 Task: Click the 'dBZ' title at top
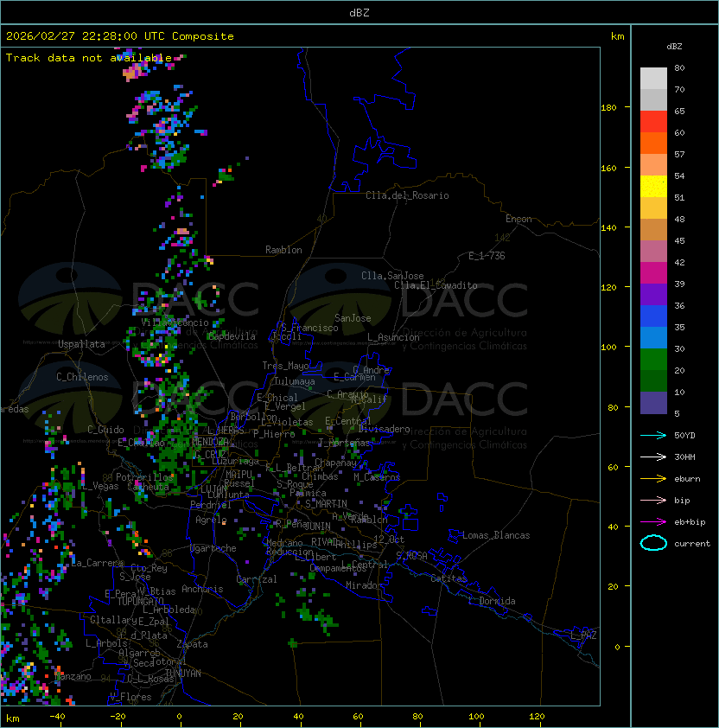point(359,12)
